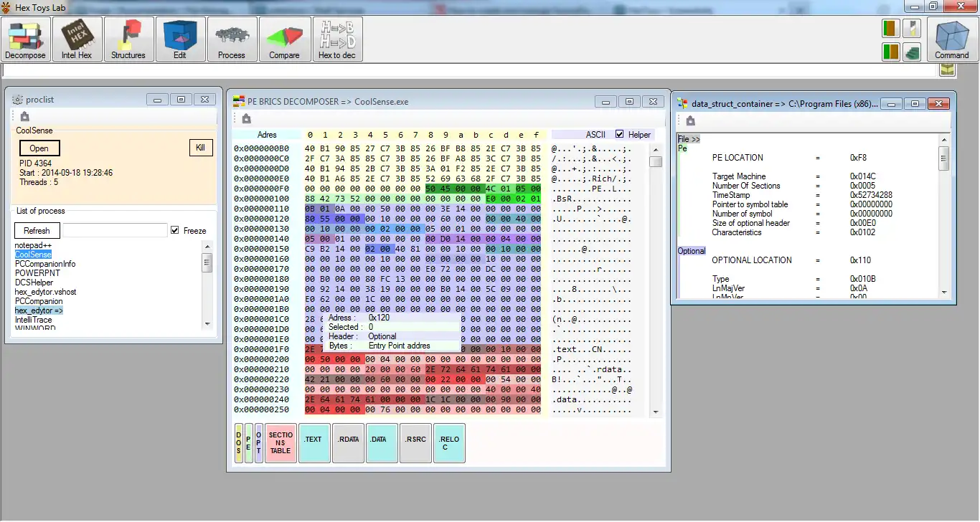Image resolution: width=980 pixels, height=522 pixels.
Task: Click the Command cube button
Action: [952, 39]
